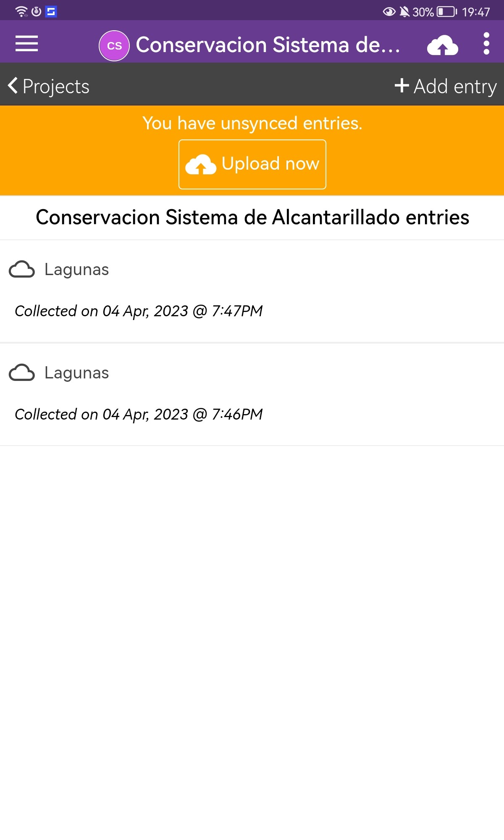Open the Lagunas entry collected at 7:47PM
The height and width of the screenshot is (840, 504).
(139, 311)
